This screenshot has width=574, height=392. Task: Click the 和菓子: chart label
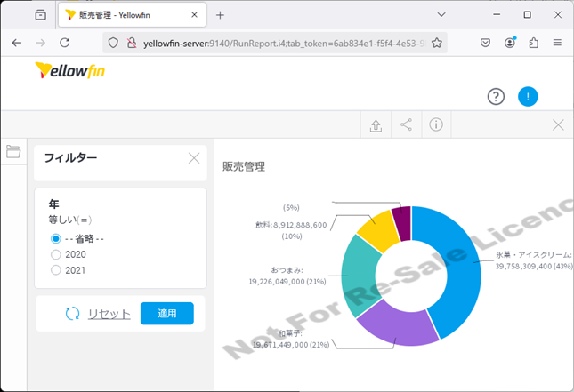(x=290, y=333)
